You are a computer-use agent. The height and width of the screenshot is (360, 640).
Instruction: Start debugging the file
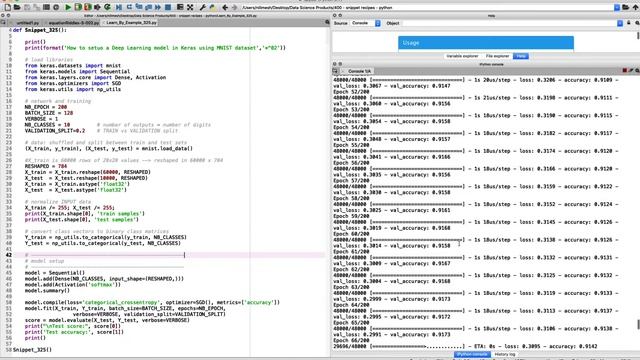tap(119, 7)
